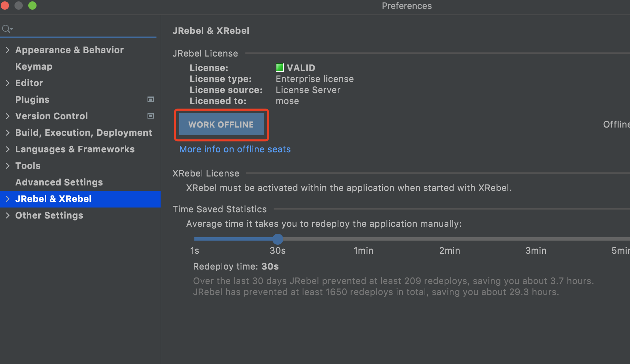This screenshot has height=364, width=630.
Task: Click the redeploy time slider handle
Action: [x=278, y=239]
